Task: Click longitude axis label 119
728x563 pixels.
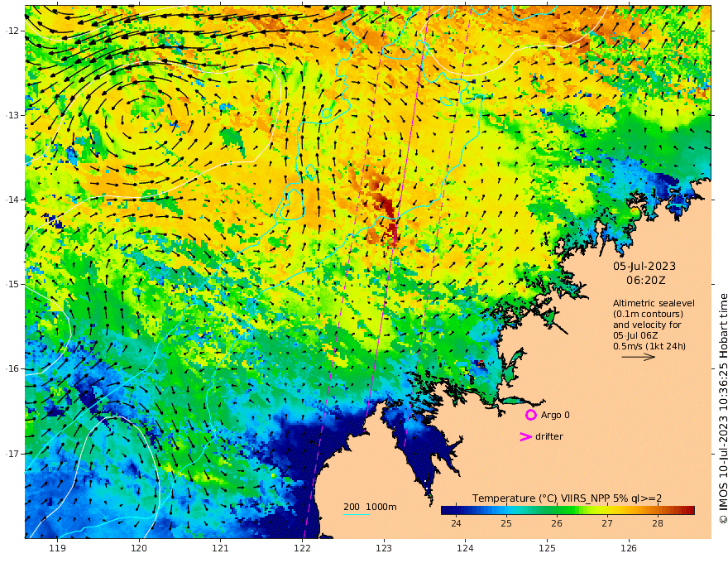Action: pyautogui.click(x=57, y=548)
